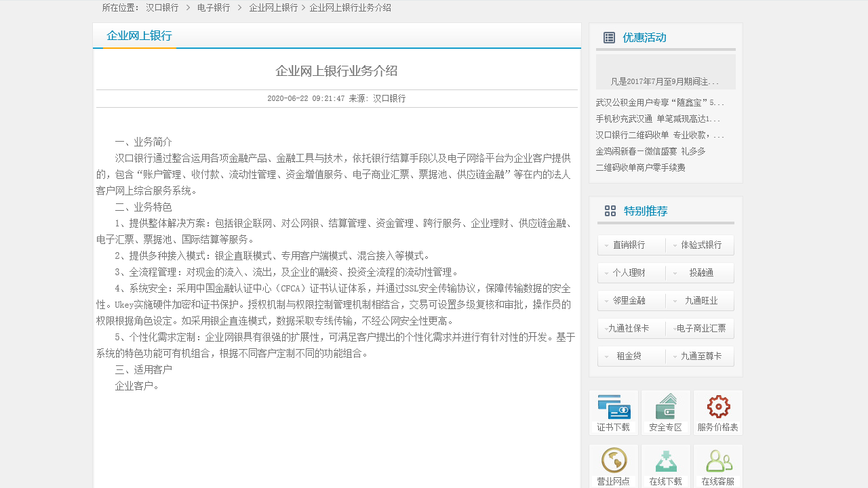Image resolution: width=868 pixels, height=488 pixels.
Task: Click the 证书下载 certificate download icon
Action: 612,407
